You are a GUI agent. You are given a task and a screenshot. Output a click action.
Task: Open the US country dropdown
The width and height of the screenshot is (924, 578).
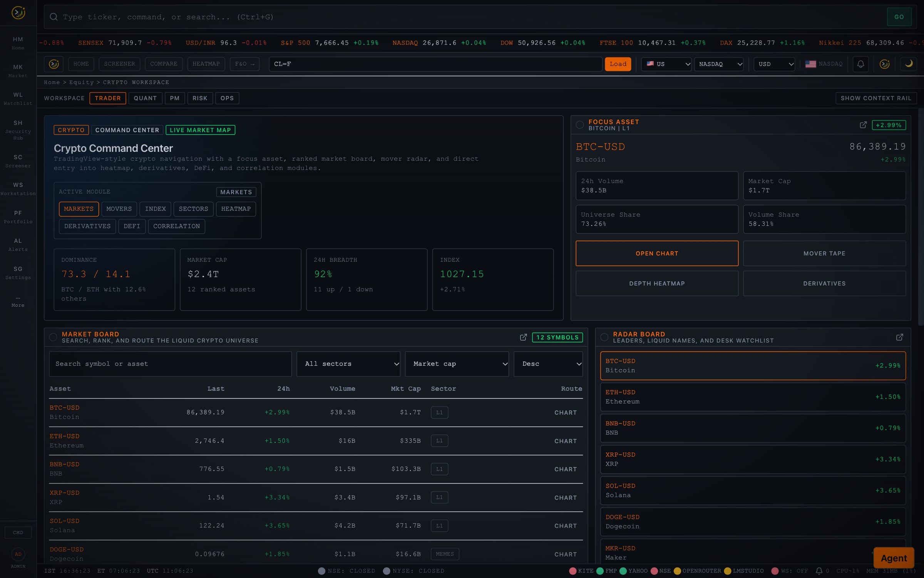pyautogui.click(x=666, y=64)
